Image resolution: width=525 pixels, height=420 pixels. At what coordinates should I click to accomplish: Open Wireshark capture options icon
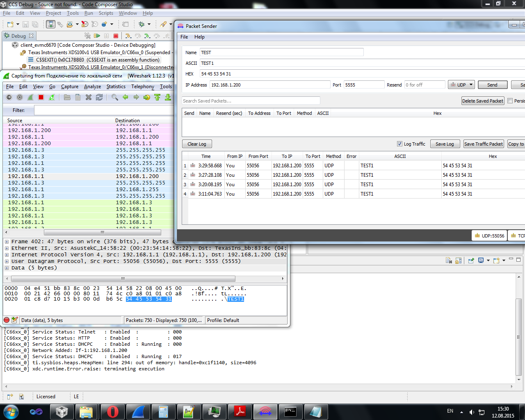20,97
